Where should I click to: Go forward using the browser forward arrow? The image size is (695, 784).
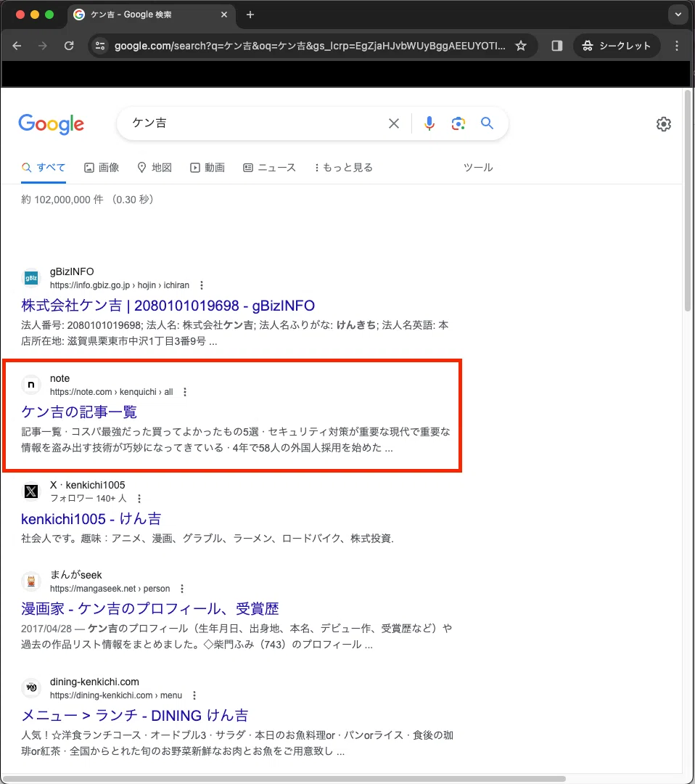pyautogui.click(x=43, y=46)
